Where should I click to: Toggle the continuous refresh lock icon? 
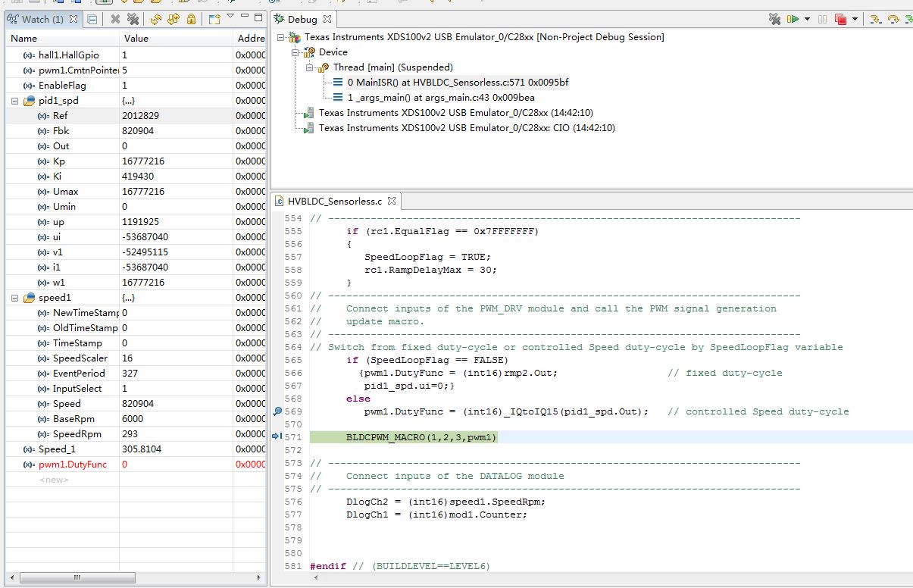click(191, 19)
